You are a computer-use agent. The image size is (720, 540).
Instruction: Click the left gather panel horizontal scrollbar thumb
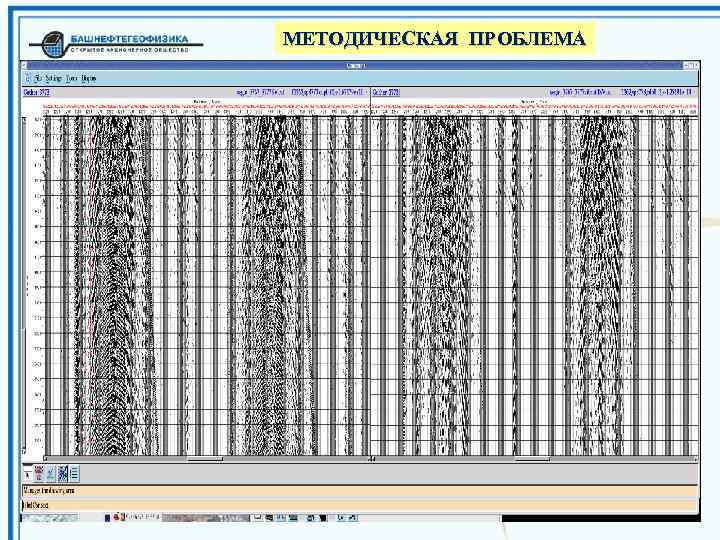click(205, 458)
